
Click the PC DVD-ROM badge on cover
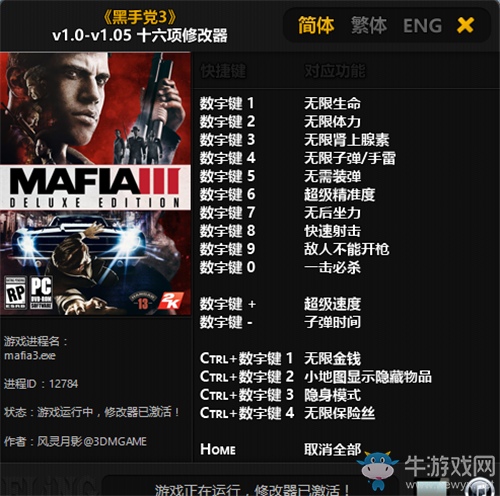coord(41,292)
